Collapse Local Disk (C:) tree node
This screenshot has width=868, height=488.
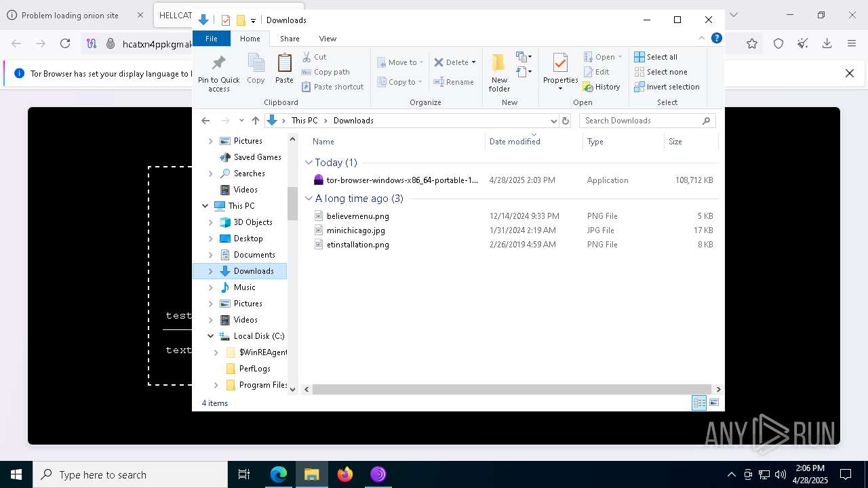[211, 336]
